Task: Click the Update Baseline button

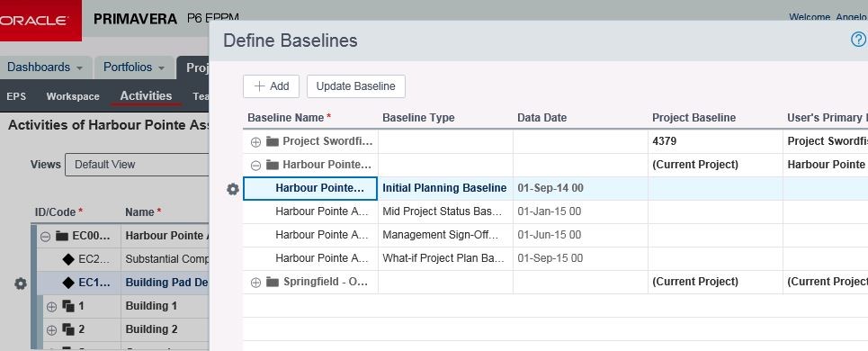Action: [356, 86]
